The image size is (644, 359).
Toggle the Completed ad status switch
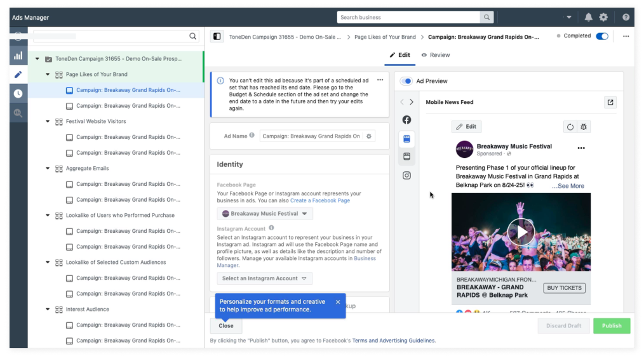coord(602,36)
